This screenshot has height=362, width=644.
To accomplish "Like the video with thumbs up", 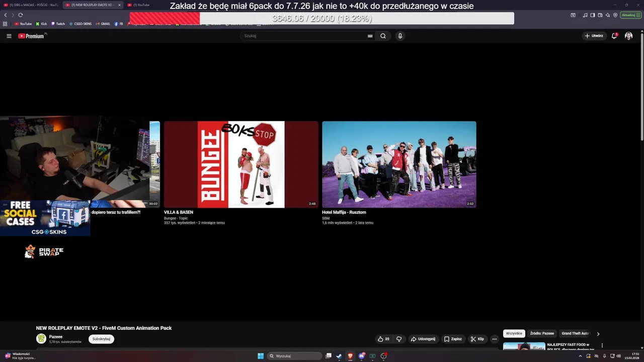I will pos(383,339).
